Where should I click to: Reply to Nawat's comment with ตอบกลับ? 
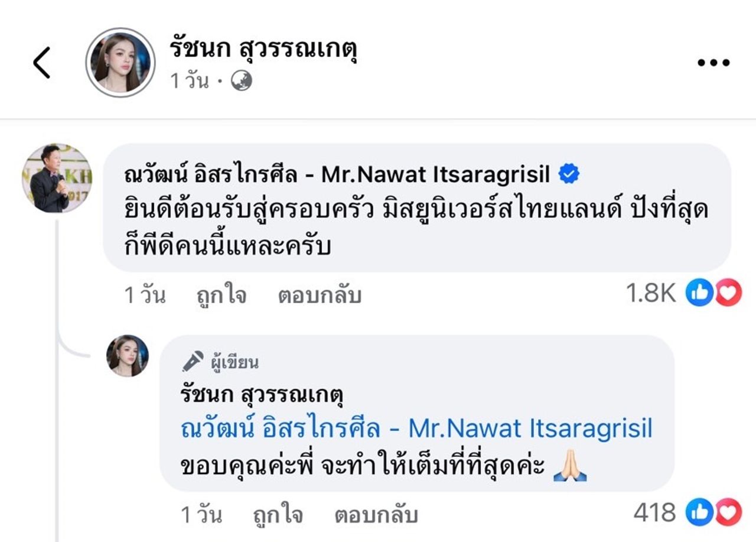320,296
